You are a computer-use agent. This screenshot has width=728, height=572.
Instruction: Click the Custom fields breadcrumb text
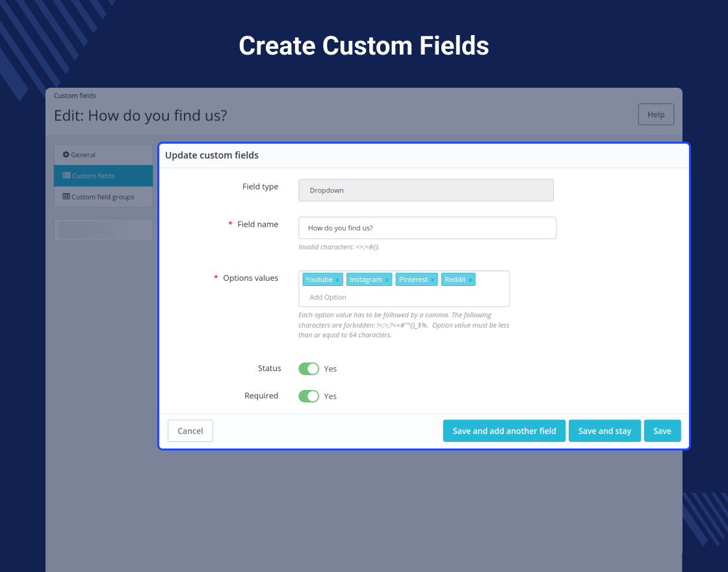(75, 96)
